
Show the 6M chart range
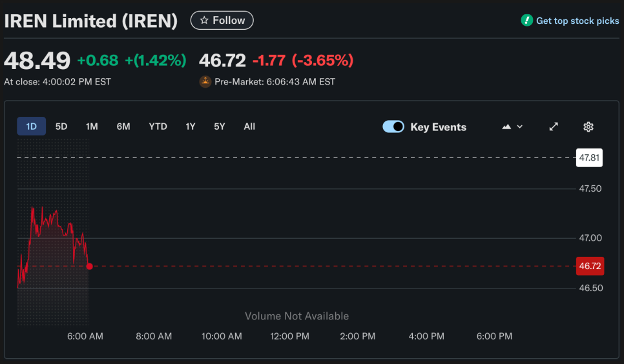tap(123, 126)
